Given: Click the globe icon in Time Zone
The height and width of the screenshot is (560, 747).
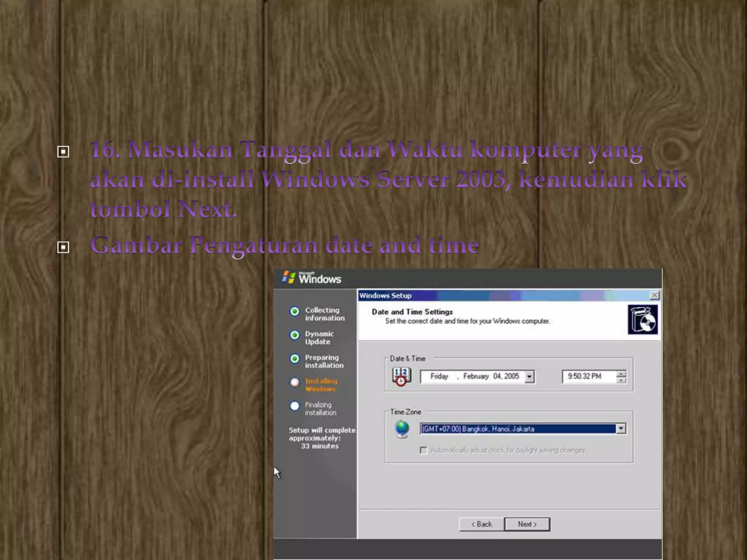Looking at the screenshot, I should click(x=402, y=429).
